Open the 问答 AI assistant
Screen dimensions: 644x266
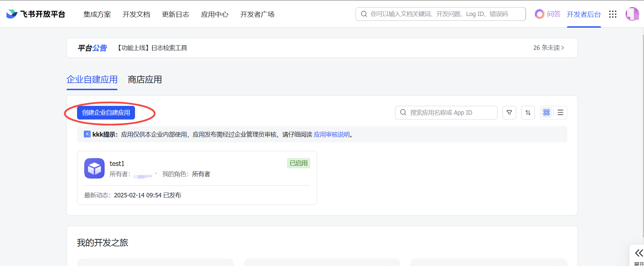click(x=548, y=14)
